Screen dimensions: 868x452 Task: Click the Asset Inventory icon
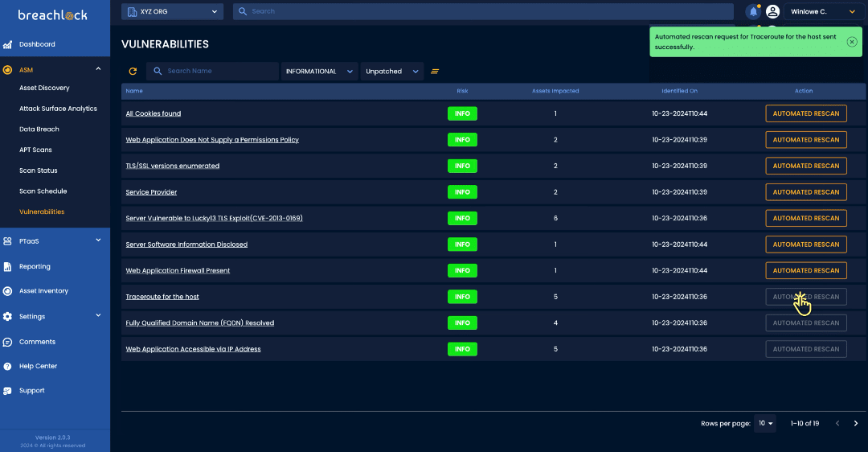point(7,291)
